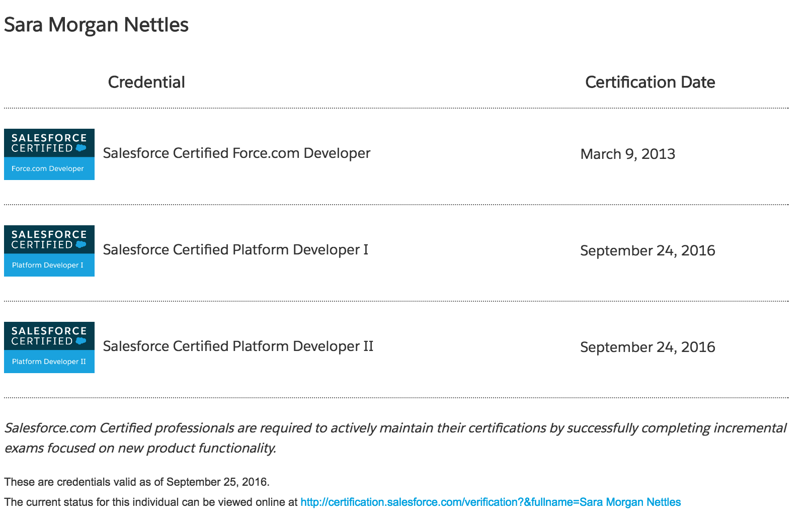The image size is (812, 529).
Task: Click the Salesforce Certified Platform Developer II name
Action: click(x=238, y=346)
